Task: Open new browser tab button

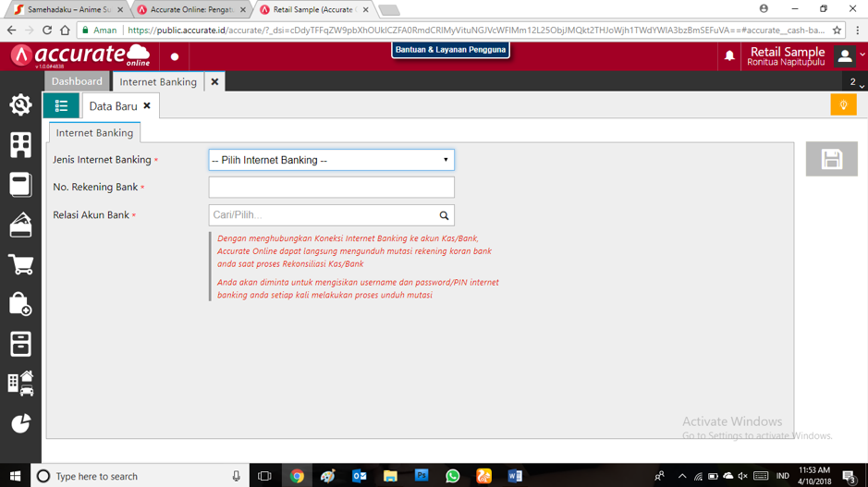Action: (389, 10)
